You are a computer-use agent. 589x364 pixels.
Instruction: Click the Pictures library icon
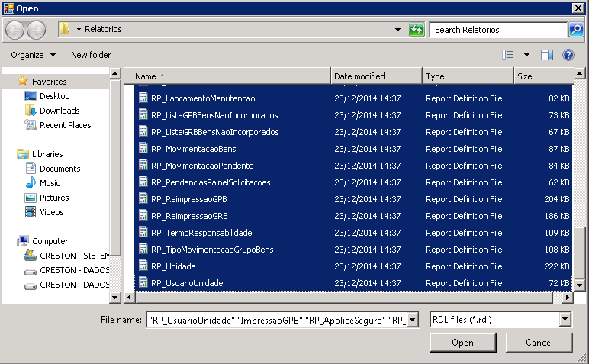pos(31,198)
